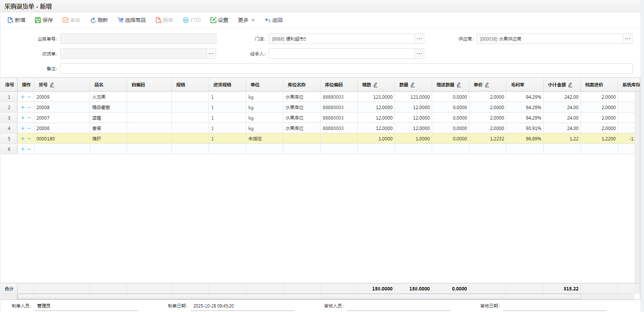Open 设置 settings from toolbar
The image size is (644, 312).
pos(219,20)
